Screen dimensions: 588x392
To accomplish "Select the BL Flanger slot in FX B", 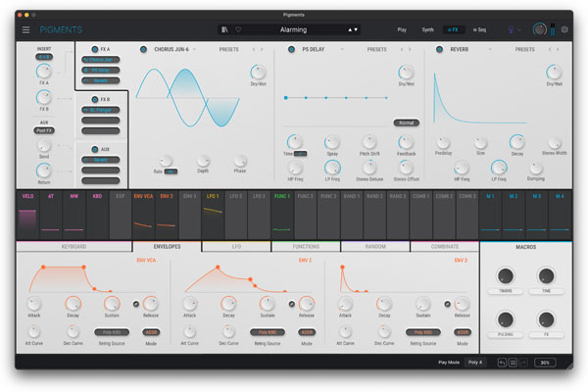I will point(101,110).
